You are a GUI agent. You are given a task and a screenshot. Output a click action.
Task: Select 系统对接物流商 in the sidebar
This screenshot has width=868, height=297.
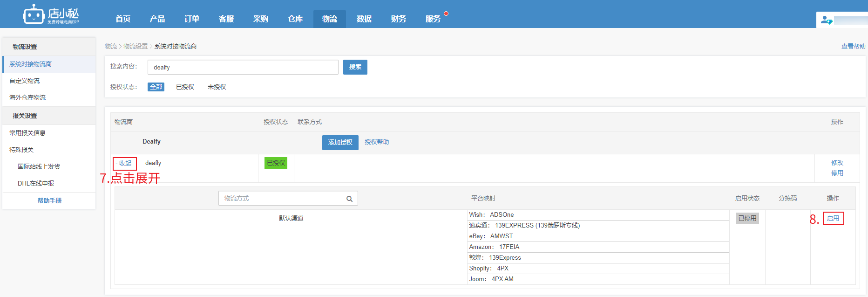[49, 64]
